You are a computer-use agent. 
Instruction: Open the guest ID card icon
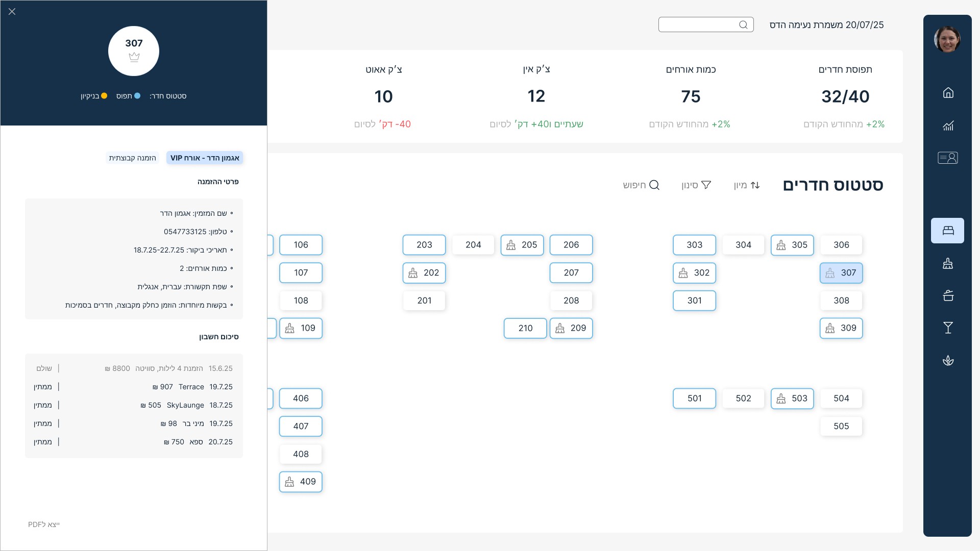[x=948, y=158]
